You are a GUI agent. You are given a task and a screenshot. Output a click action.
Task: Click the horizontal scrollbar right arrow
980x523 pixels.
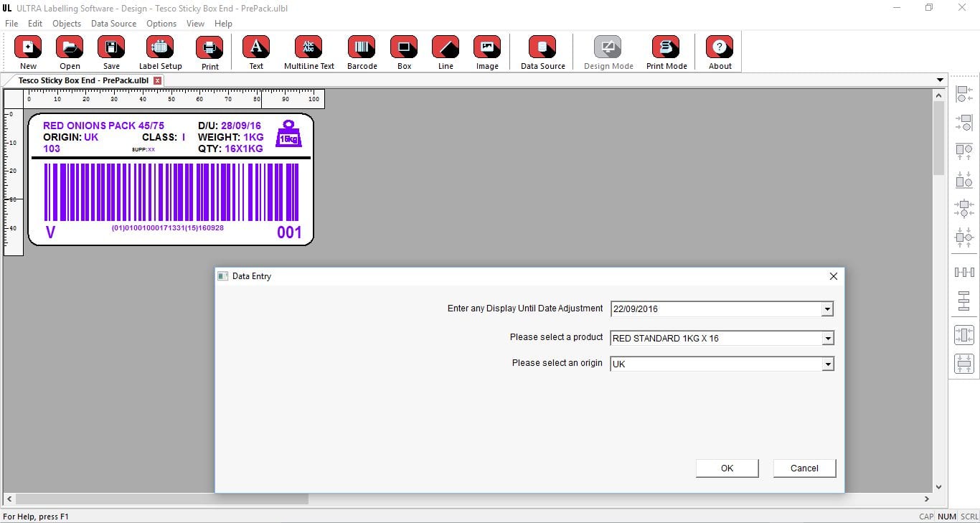point(927,499)
